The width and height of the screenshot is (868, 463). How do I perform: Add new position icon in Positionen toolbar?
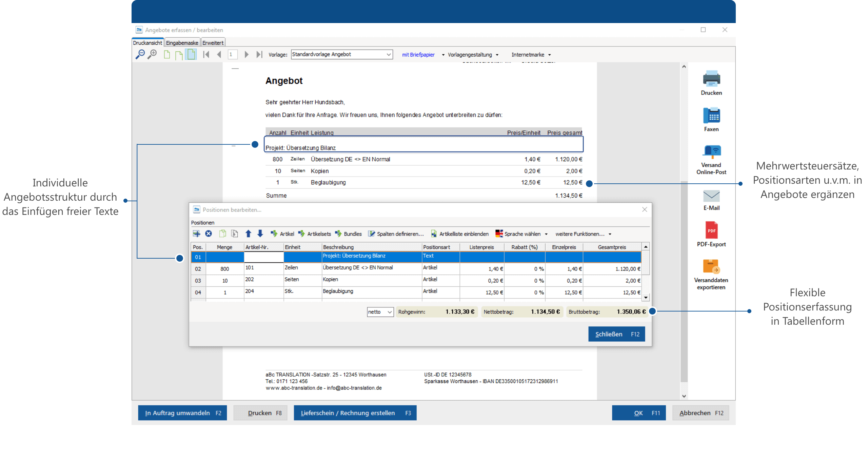(196, 234)
